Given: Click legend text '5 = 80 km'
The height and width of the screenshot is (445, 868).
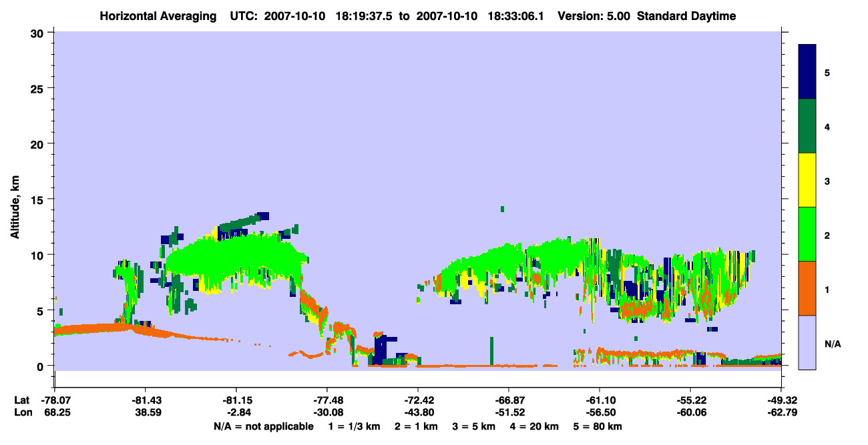Looking at the screenshot, I should tap(598, 426).
